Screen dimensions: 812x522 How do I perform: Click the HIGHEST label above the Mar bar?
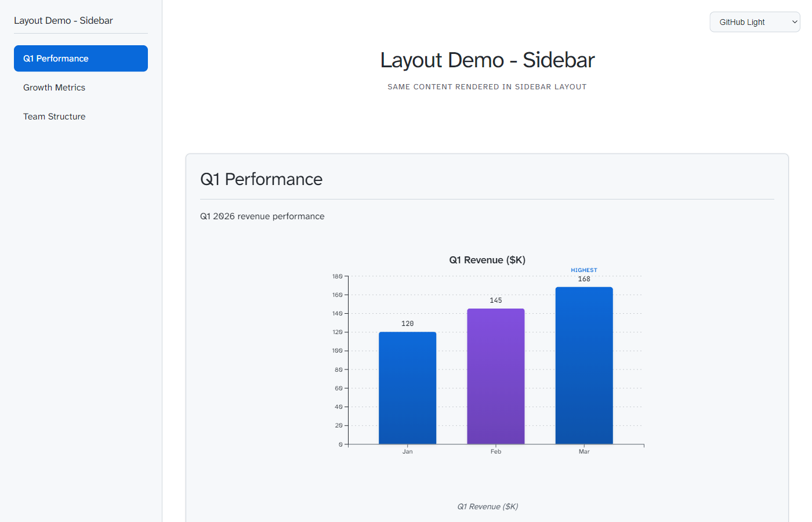click(x=584, y=270)
